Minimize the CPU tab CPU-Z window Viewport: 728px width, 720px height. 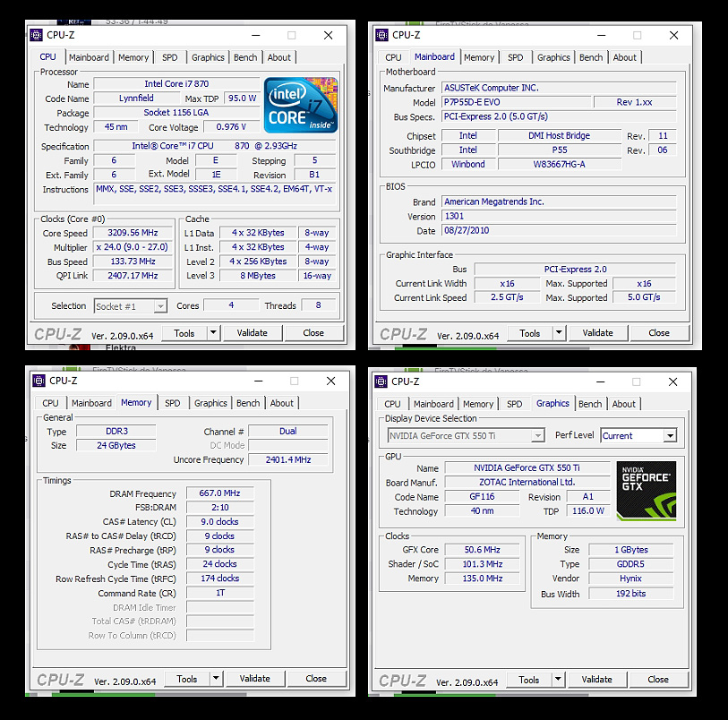click(x=256, y=35)
